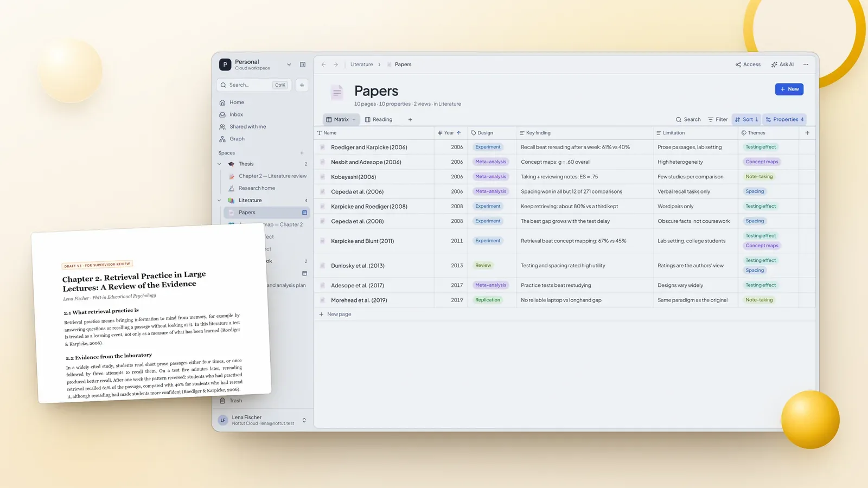Image resolution: width=868 pixels, height=488 pixels.
Task: Open the Personal workspace switcher
Action: click(255, 65)
